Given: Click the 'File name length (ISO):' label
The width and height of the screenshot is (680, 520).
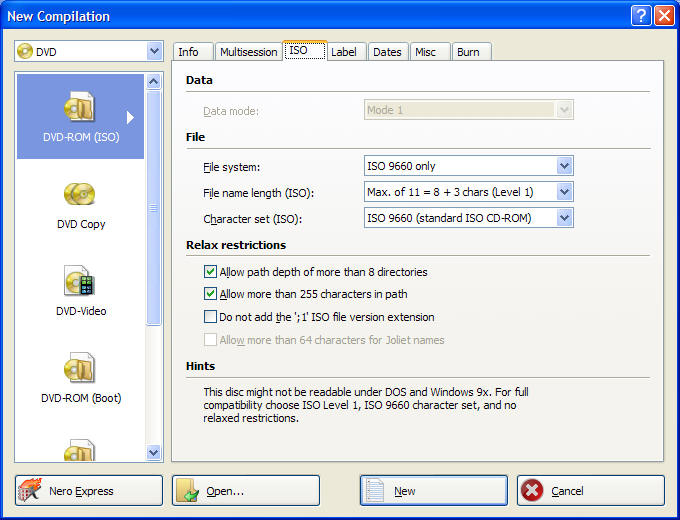Looking at the screenshot, I should click(258, 193).
